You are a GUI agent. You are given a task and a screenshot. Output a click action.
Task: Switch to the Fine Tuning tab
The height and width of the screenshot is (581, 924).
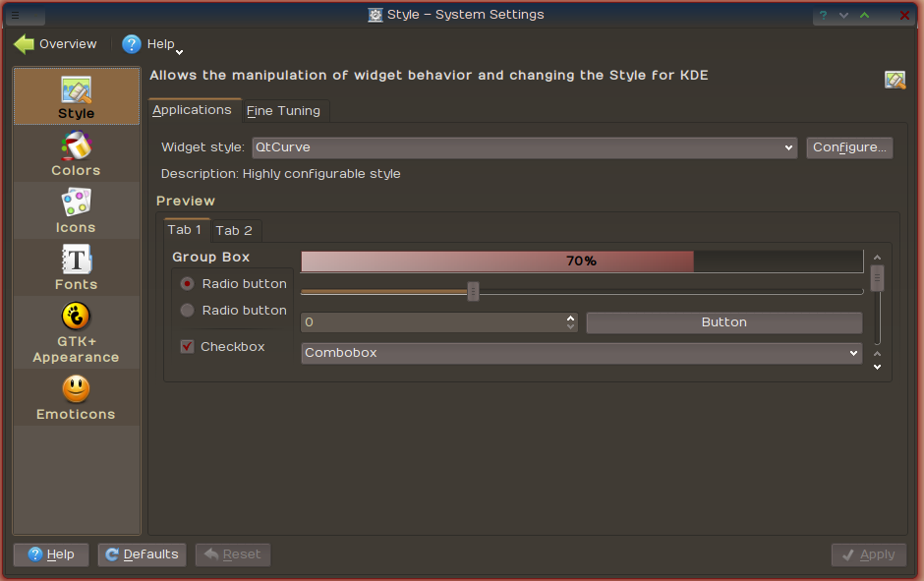click(283, 111)
